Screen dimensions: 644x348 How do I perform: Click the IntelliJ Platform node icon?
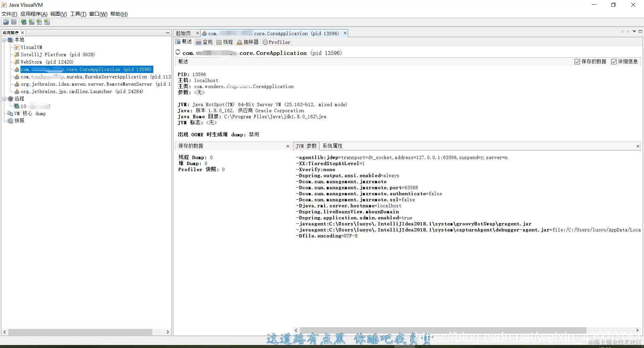17,55
